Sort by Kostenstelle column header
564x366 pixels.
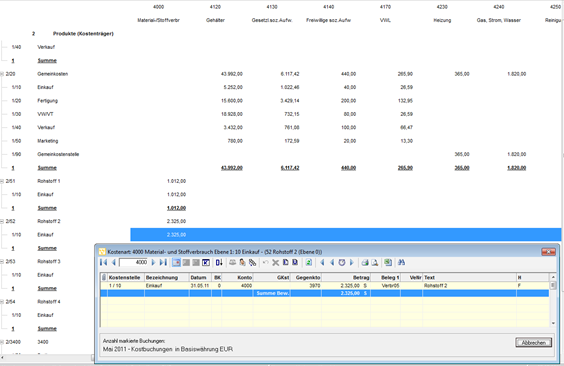(x=126, y=278)
